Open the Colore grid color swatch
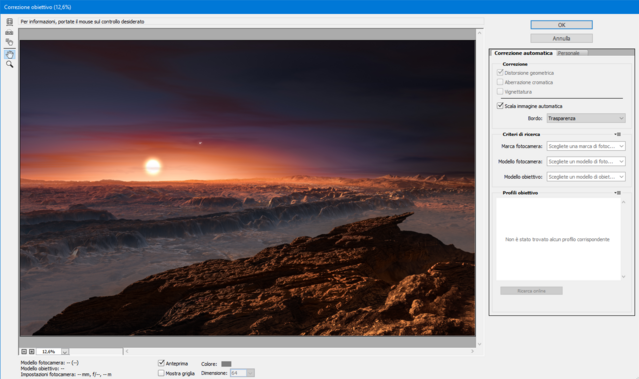 [x=226, y=364]
